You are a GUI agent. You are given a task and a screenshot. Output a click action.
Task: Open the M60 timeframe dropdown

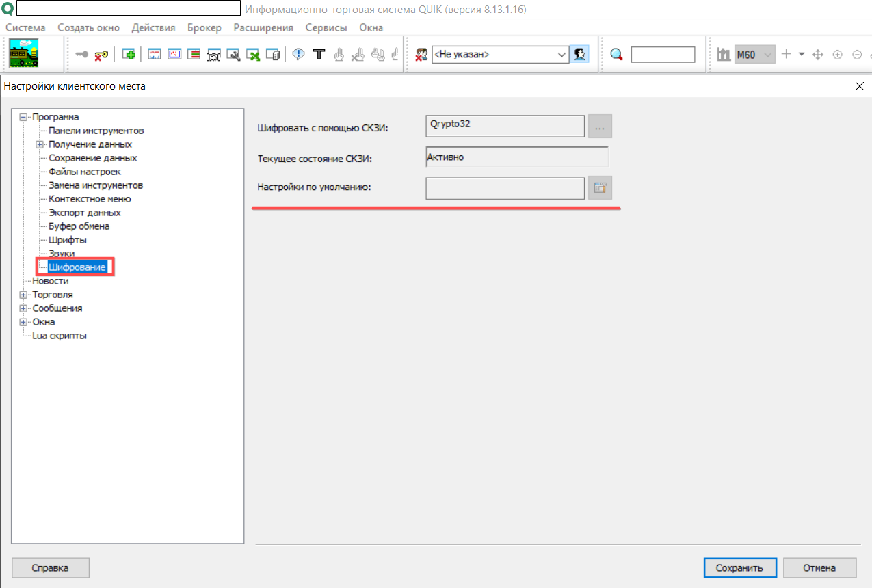[x=755, y=55]
